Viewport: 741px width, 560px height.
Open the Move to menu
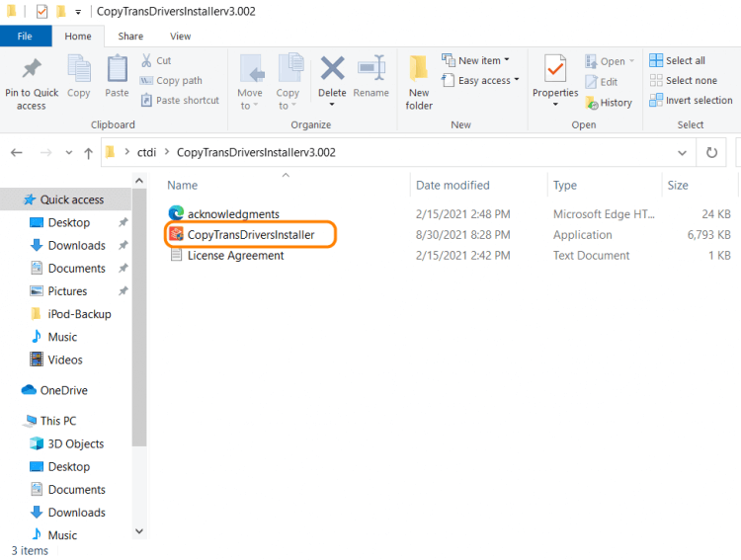point(250,82)
